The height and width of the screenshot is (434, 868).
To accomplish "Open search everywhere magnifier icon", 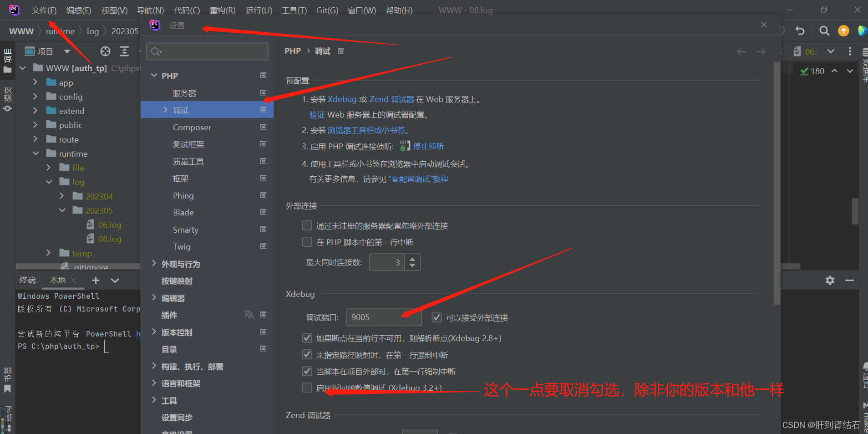I will click(x=824, y=31).
